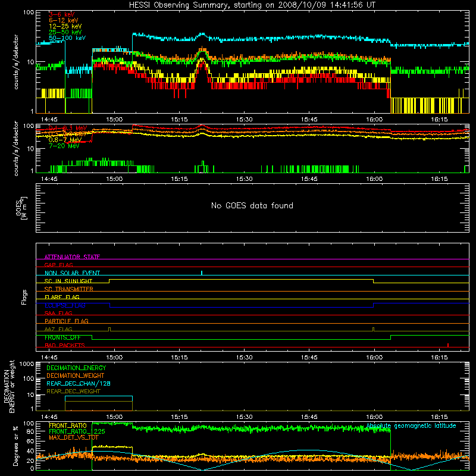Select the olive flag label below PARTICLE_FLAG

click(58, 329)
